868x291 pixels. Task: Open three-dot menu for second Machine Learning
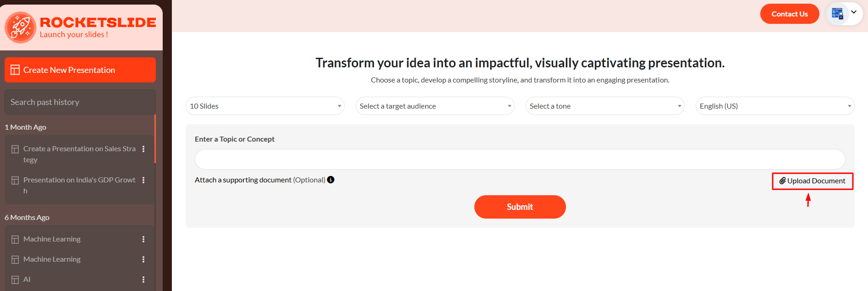[x=143, y=259]
